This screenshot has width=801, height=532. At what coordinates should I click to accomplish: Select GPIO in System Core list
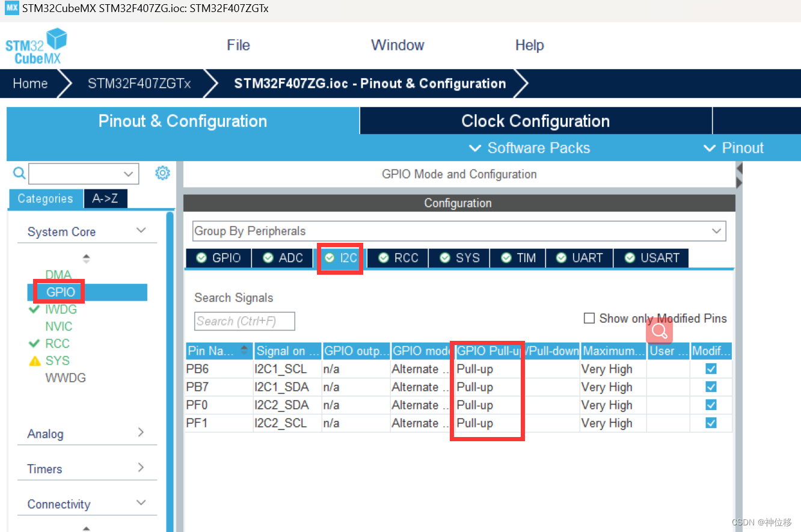pos(61,292)
